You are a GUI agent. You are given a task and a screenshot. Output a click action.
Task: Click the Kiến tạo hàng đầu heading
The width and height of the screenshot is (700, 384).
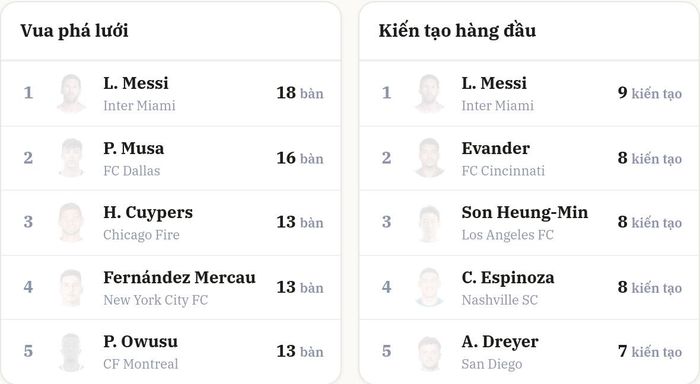(x=457, y=31)
